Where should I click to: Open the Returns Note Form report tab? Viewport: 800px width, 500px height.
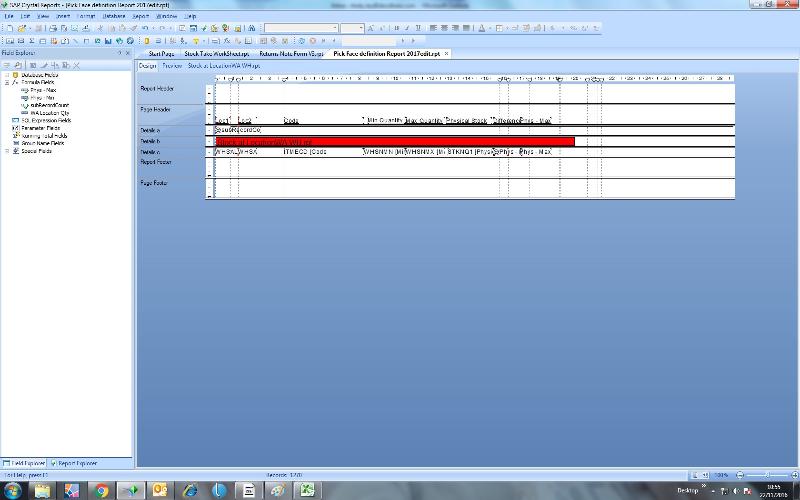tap(291, 53)
